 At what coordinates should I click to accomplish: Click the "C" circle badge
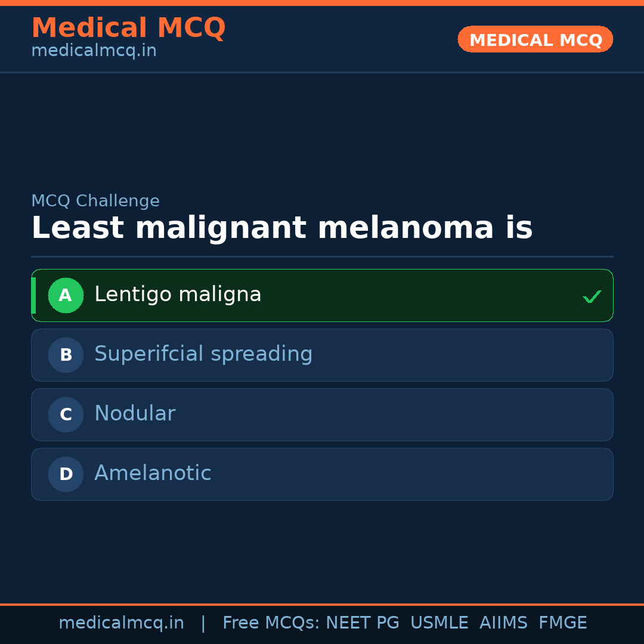66,414
